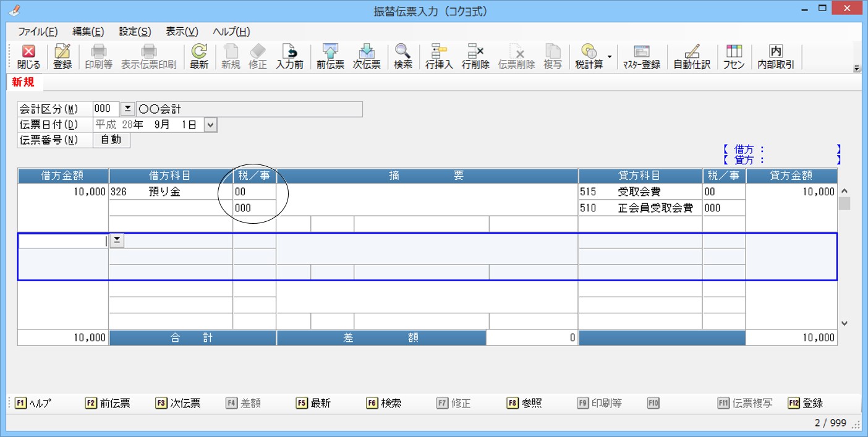Click the フセン sticky note icon

[734, 56]
